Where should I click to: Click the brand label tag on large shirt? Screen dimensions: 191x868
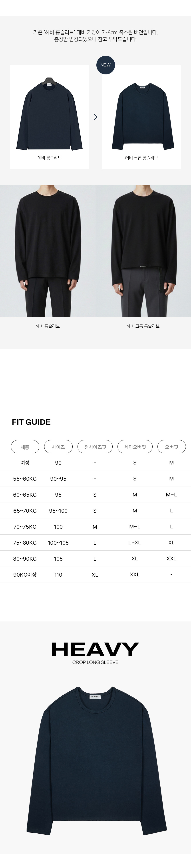[x=95, y=697]
